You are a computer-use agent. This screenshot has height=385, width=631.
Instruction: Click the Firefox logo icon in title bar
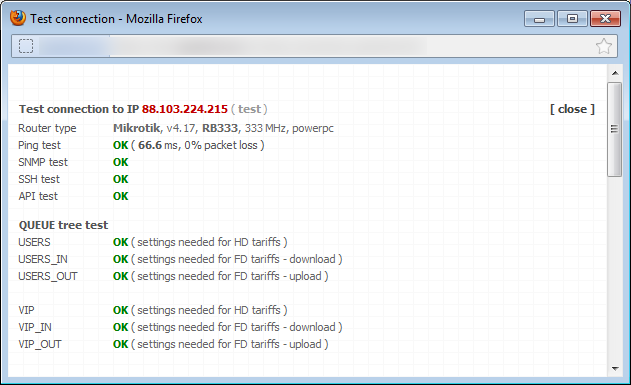click(x=18, y=18)
